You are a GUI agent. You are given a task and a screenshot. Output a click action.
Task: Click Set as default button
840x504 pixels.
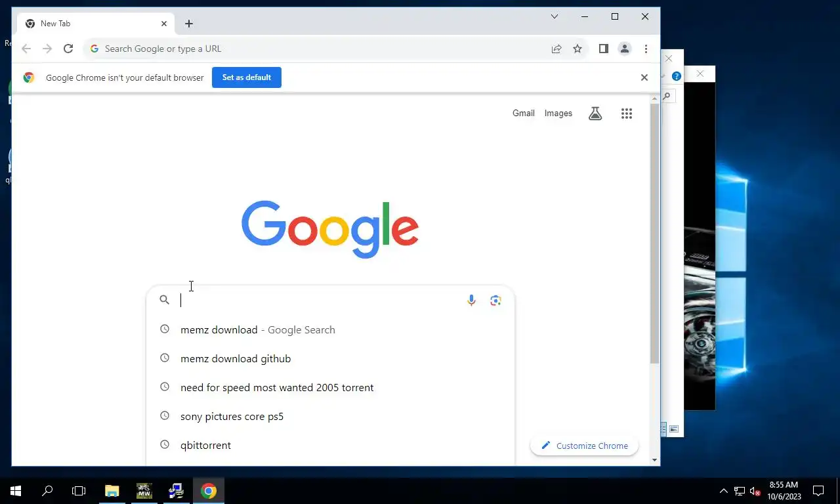(247, 77)
